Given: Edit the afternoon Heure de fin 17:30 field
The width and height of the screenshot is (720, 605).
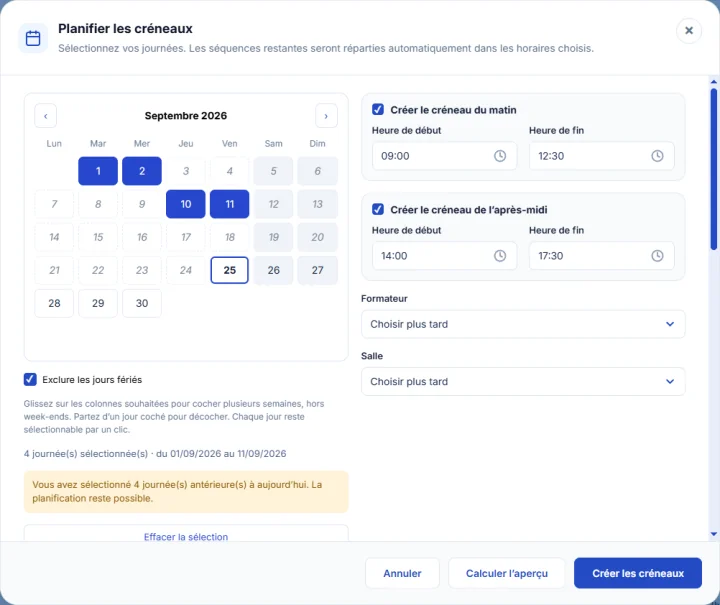Looking at the screenshot, I should click(x=602, y=256).
